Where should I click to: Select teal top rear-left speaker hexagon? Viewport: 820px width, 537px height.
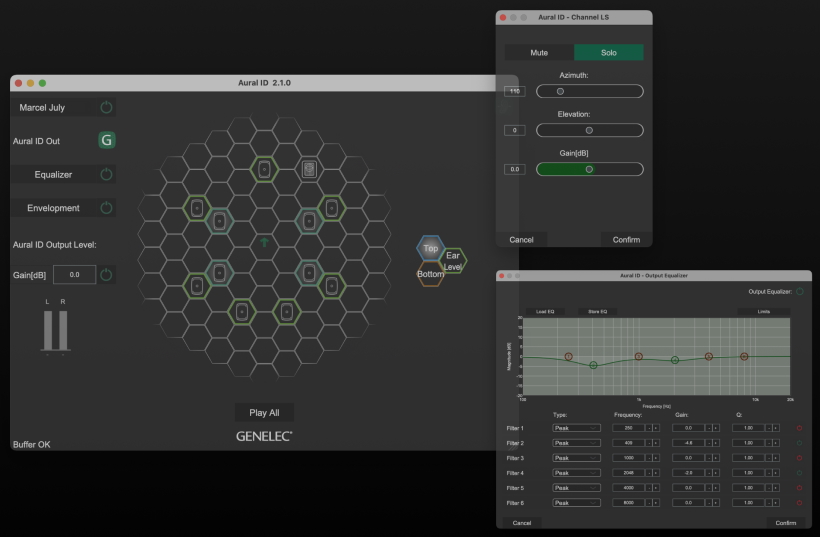219,272
